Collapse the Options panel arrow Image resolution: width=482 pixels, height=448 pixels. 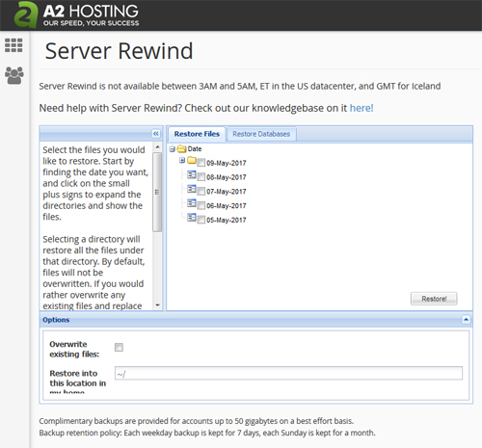pos(466,320)
